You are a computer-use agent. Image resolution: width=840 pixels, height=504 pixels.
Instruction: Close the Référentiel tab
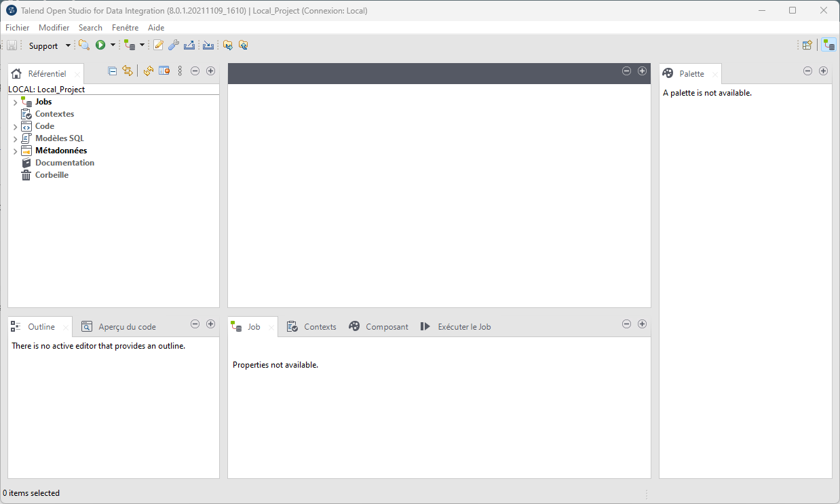point(77,75)
